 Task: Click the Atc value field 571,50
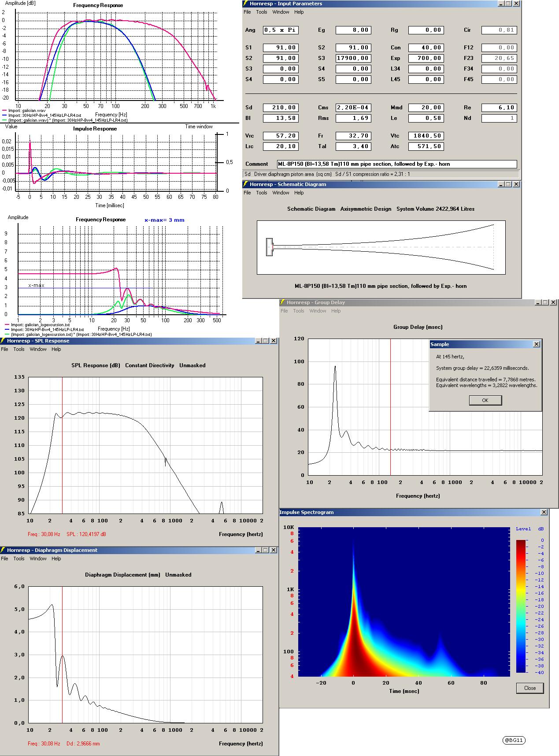tap(426, 146)
